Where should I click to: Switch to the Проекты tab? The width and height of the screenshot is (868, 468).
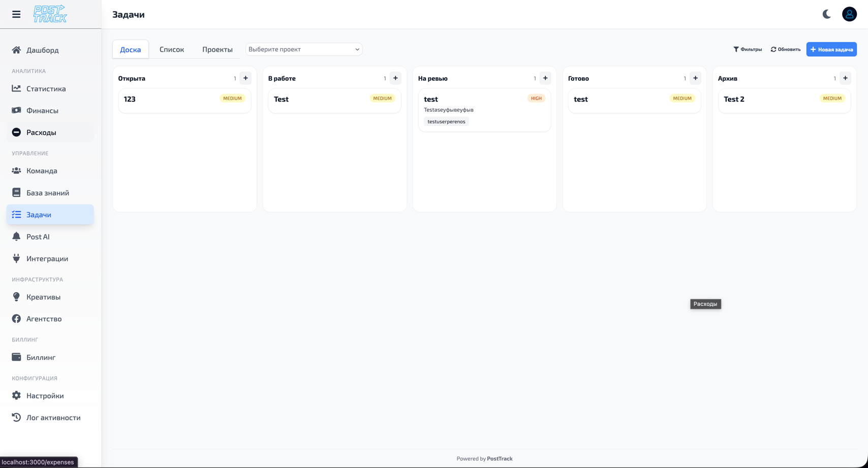[218, 49]
